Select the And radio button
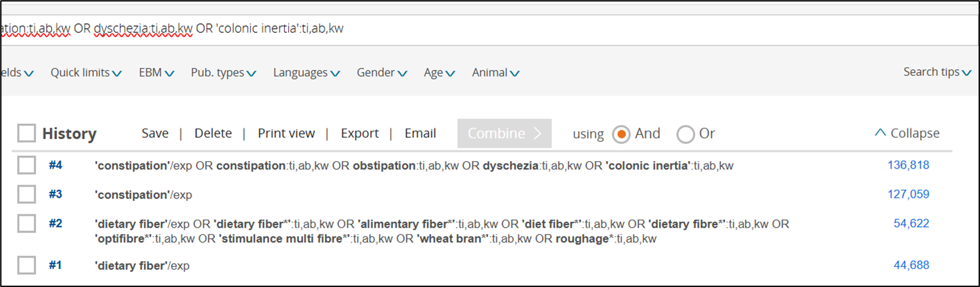This screenshot has height=287, width=980. 620,134
